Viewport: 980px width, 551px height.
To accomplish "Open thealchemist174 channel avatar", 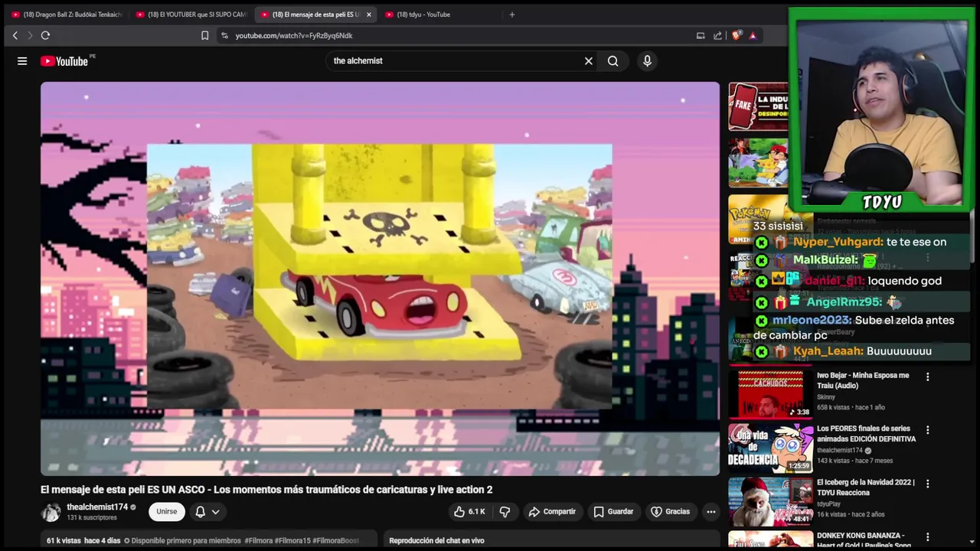I will coord(51,512).
